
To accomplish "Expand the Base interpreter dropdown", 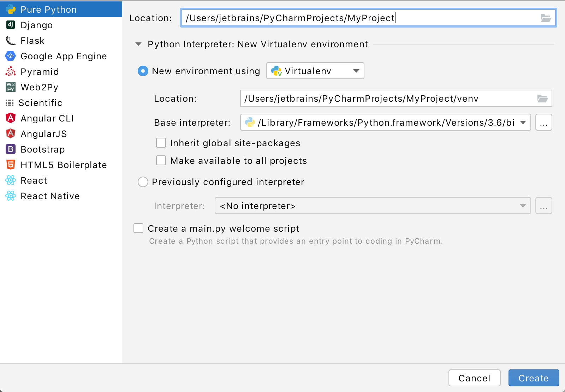I will pos(523,123).
